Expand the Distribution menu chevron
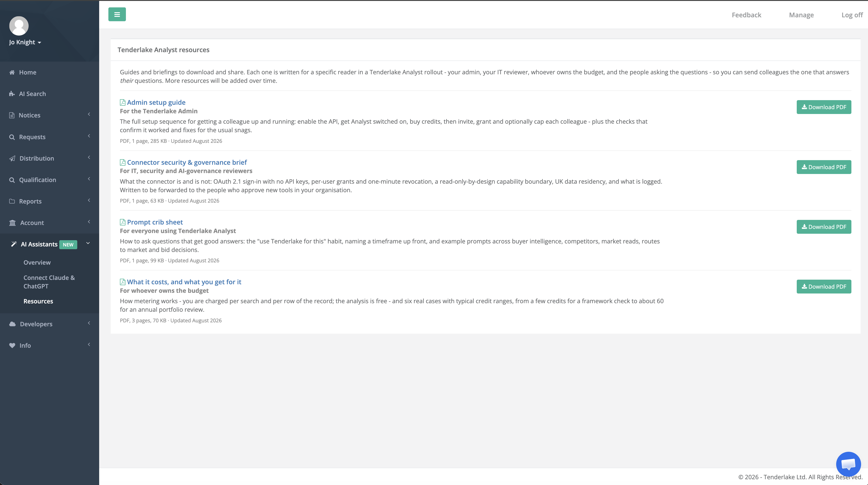This screenshot has height=485, width=868. point(89,157)
